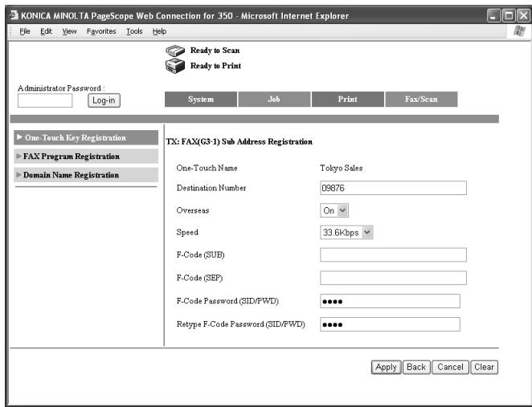Click the Clear button
The width and height of the screenshot is (532, 407).
484,367
